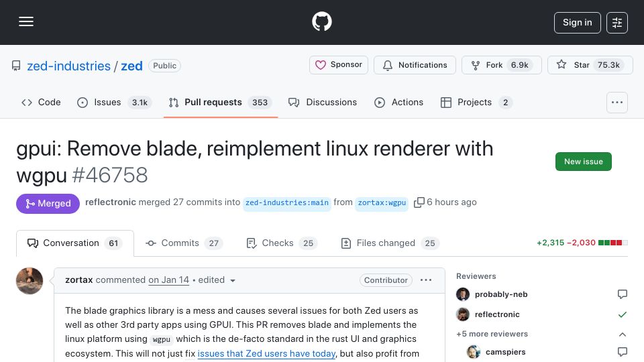
Task: Click the green New issue button
Action: [583, 162]
